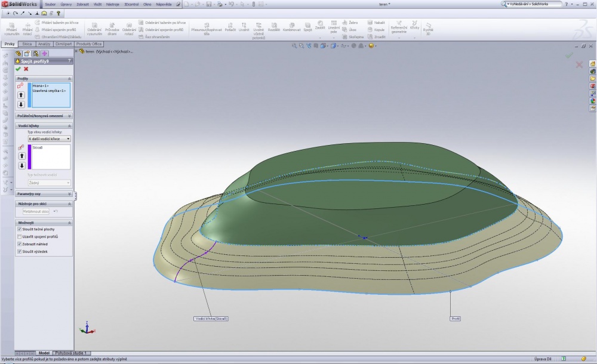
Task: Move profile up in Profily list
Action: click(x=21, y=95)
